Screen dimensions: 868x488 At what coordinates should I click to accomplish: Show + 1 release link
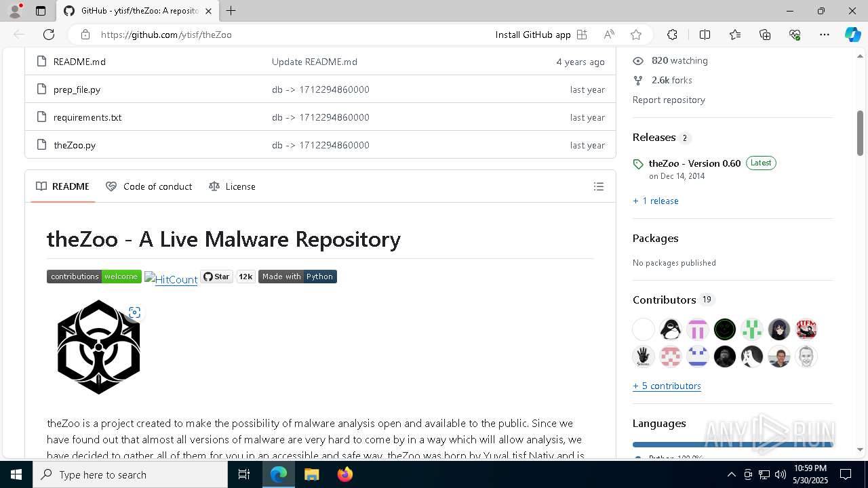656,201
